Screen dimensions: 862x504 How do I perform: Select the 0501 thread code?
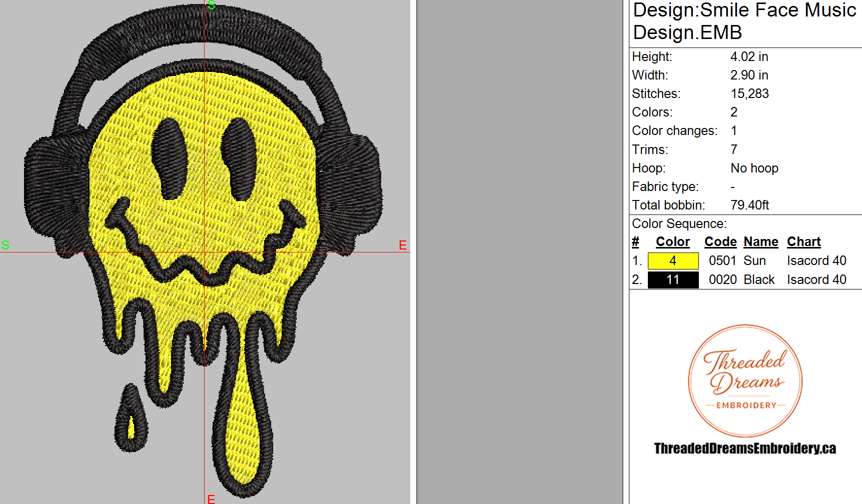[722, 261]
